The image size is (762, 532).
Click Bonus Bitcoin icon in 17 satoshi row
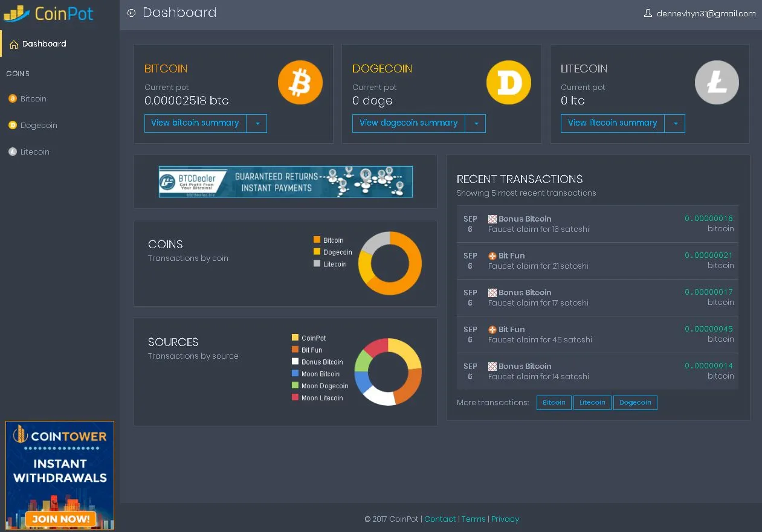click(492, 293)
